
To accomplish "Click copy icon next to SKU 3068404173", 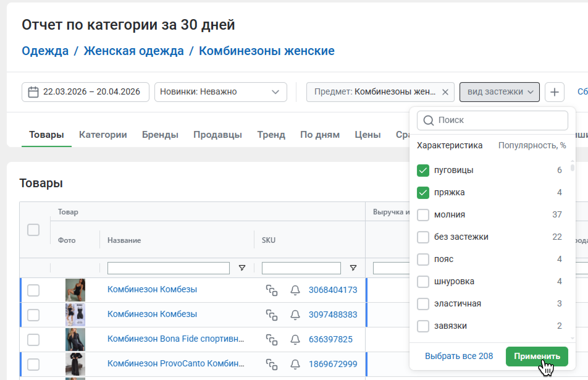I will [x=272, y=290].
